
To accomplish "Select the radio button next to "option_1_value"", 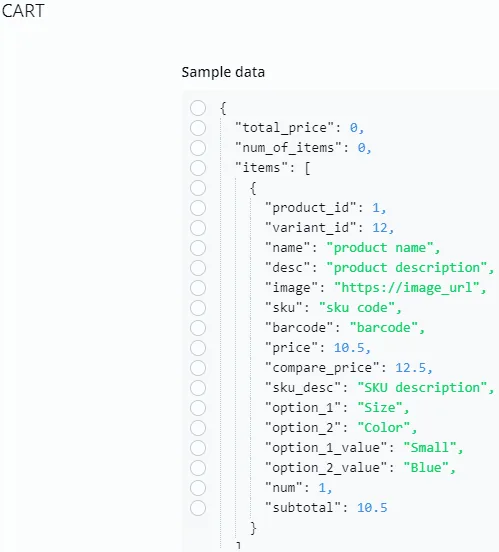I will [198, 448].
